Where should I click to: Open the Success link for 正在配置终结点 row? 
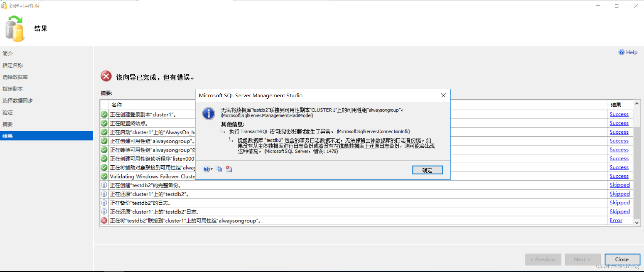pyautogui.click(x=619, y=123)
